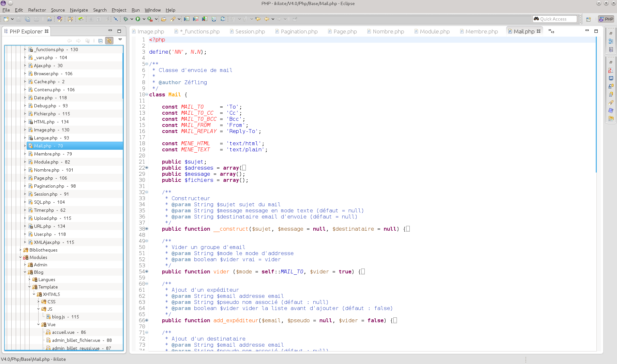Show the hidden editor tabs list
This screenshot has width=617, height=364.
pyautogui.click(x=551, y=31)
